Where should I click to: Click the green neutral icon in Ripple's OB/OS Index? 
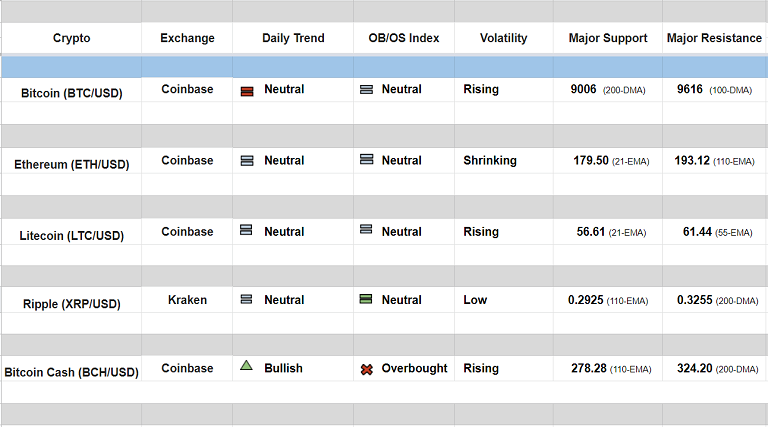point(366,299)
